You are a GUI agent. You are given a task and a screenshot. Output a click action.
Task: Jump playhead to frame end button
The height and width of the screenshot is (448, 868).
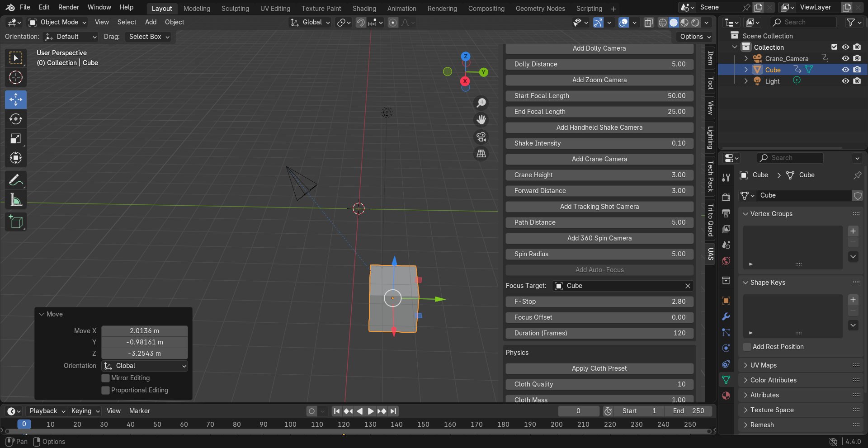[393, 411]
